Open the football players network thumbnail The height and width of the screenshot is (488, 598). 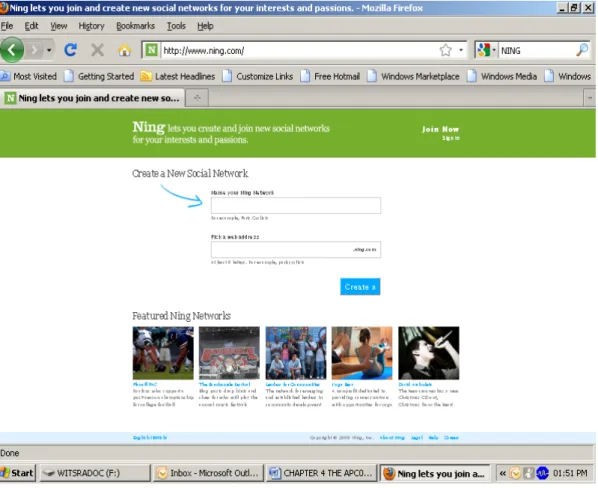[163, 353]
